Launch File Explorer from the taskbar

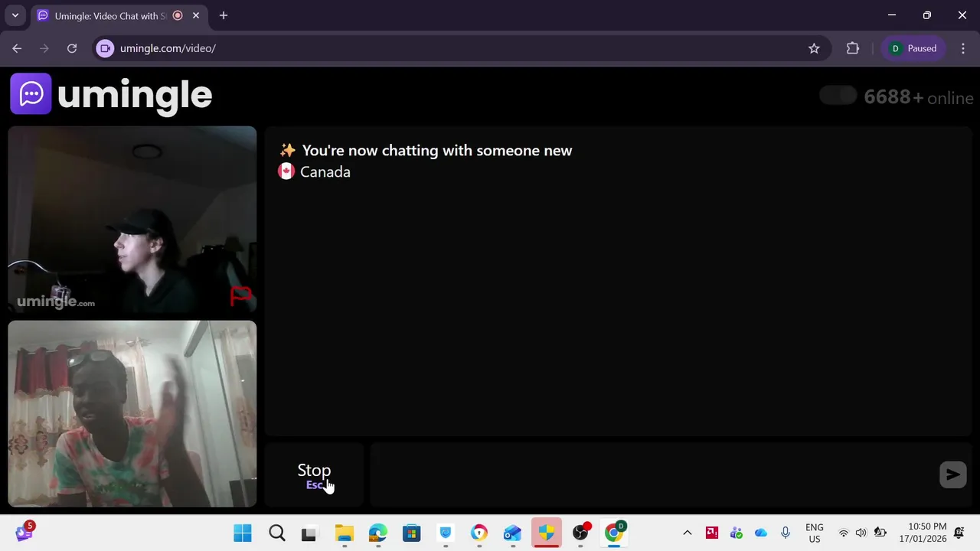(345, 533)
